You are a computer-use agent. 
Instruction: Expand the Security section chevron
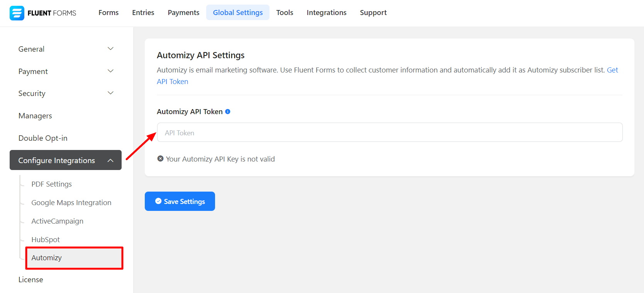pyautogui.click(x=110, y=93)
